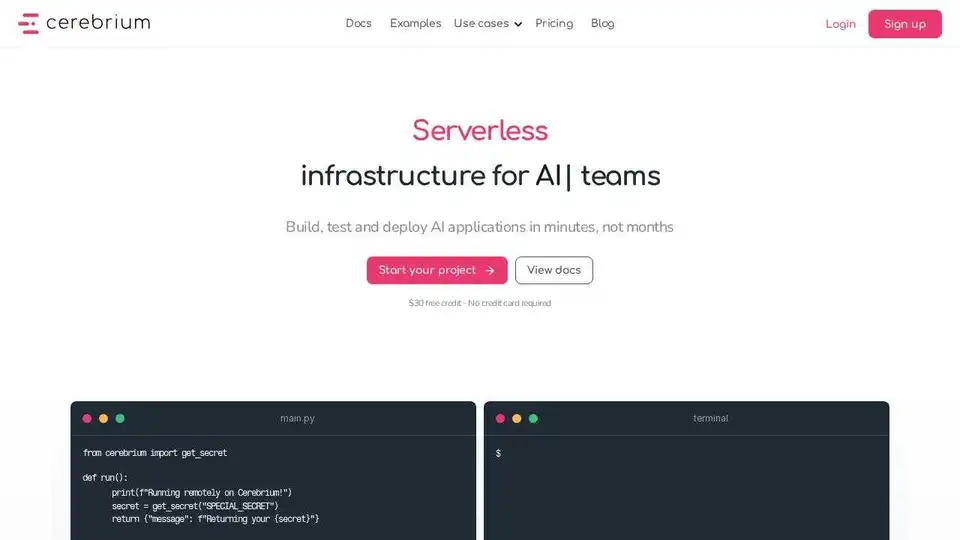Image resolution: width=960 pixels, height=540 pixels.
Task: Go to the Pricing page
Action: click(x=554, y=23)
